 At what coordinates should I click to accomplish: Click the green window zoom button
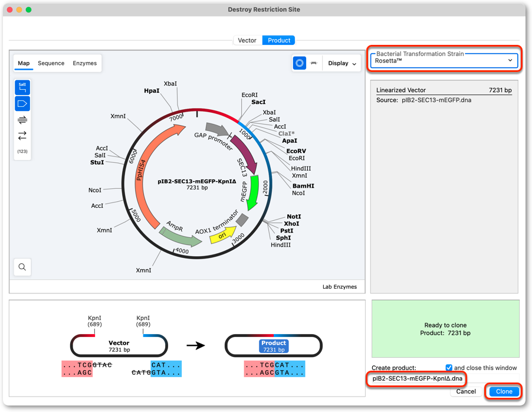click(28, 10)
